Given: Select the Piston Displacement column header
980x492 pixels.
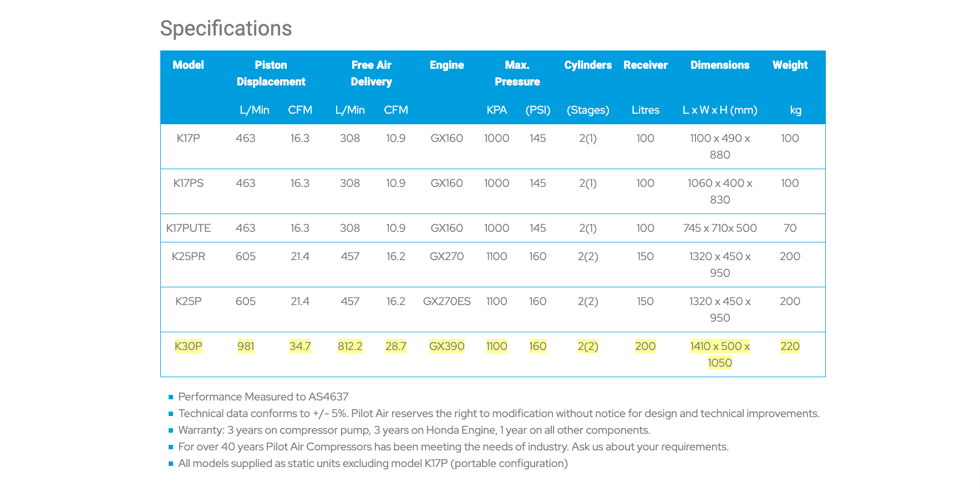Looking at the screenshot, I should [271, 73].
